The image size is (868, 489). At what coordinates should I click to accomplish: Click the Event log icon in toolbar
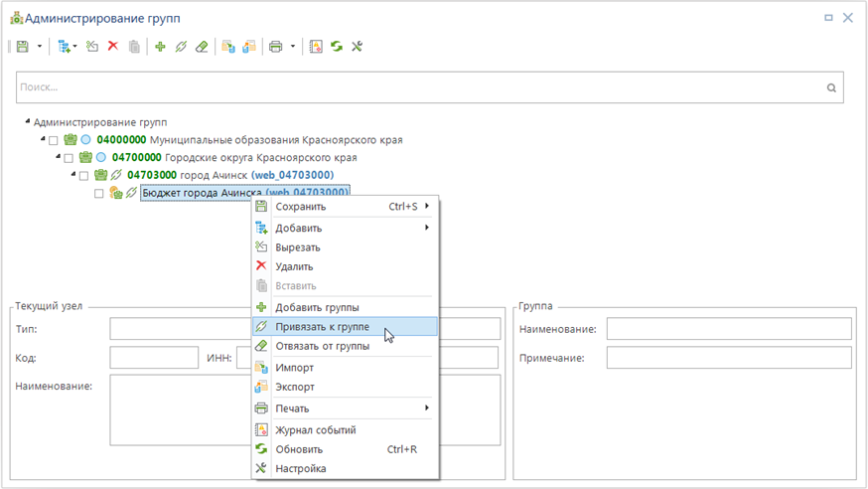point(316,47)
